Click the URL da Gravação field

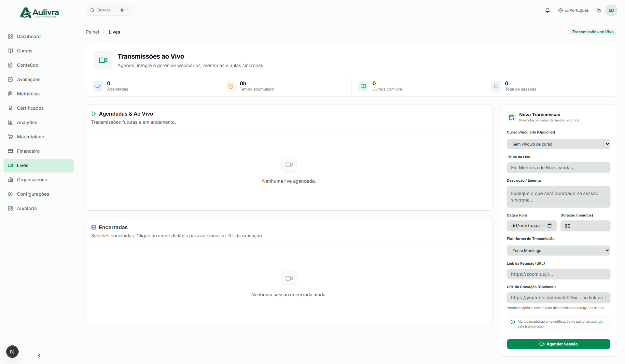tap(559, 298)
